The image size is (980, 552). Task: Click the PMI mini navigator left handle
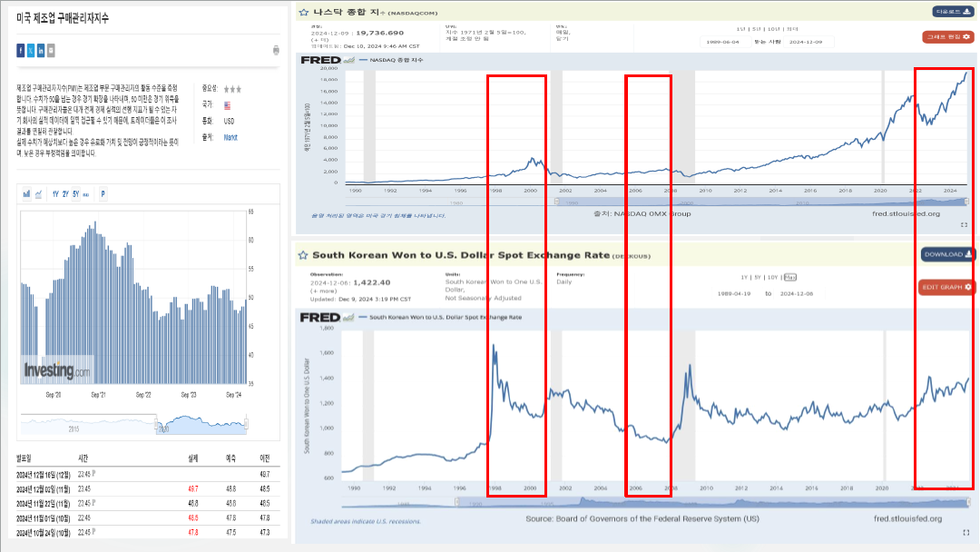[156, 424]
